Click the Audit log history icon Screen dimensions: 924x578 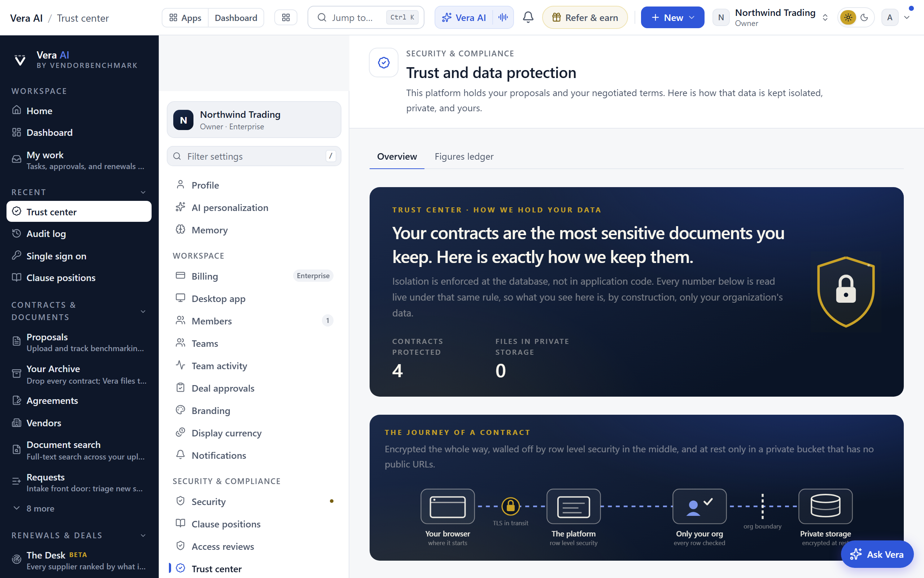pos(16,234)
